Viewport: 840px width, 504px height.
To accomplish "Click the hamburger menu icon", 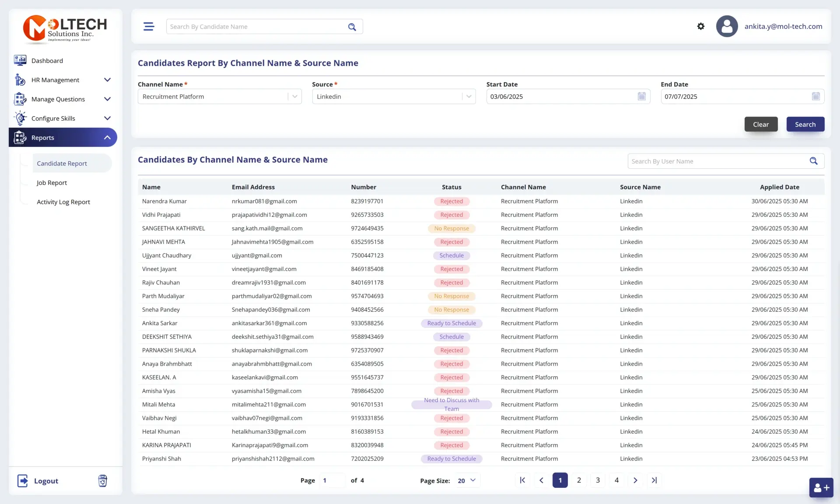I will tap(149, 27).
